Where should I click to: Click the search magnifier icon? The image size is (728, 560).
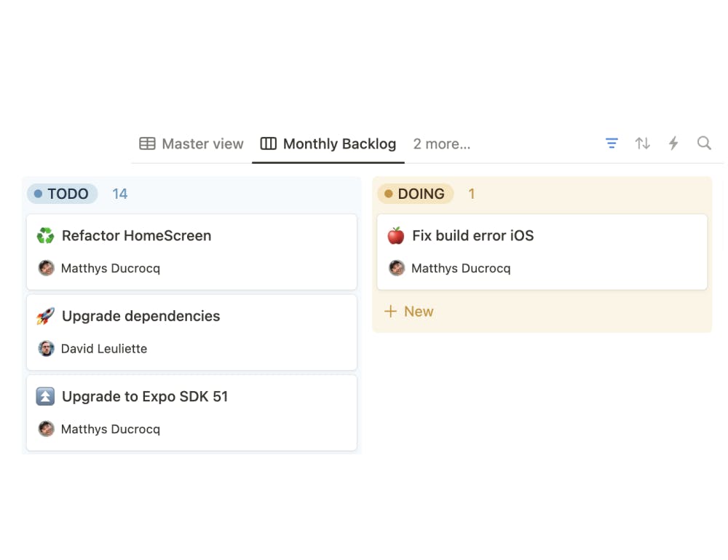[704, 143]
